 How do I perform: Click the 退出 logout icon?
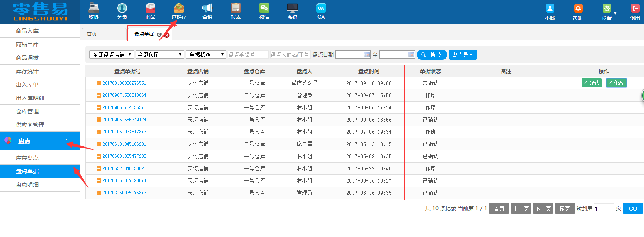(x=635, y=9)
